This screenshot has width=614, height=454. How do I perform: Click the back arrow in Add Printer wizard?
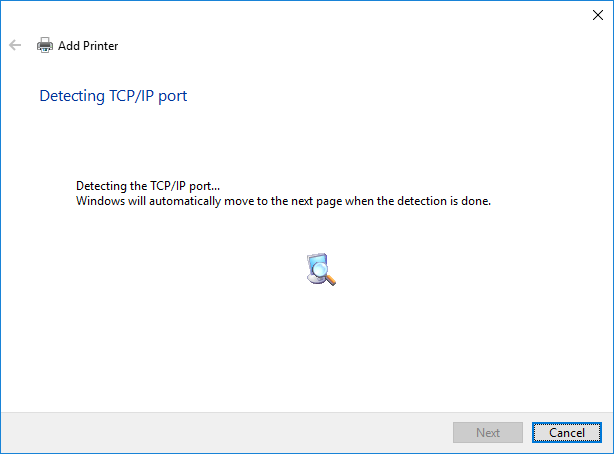(15, 45)
